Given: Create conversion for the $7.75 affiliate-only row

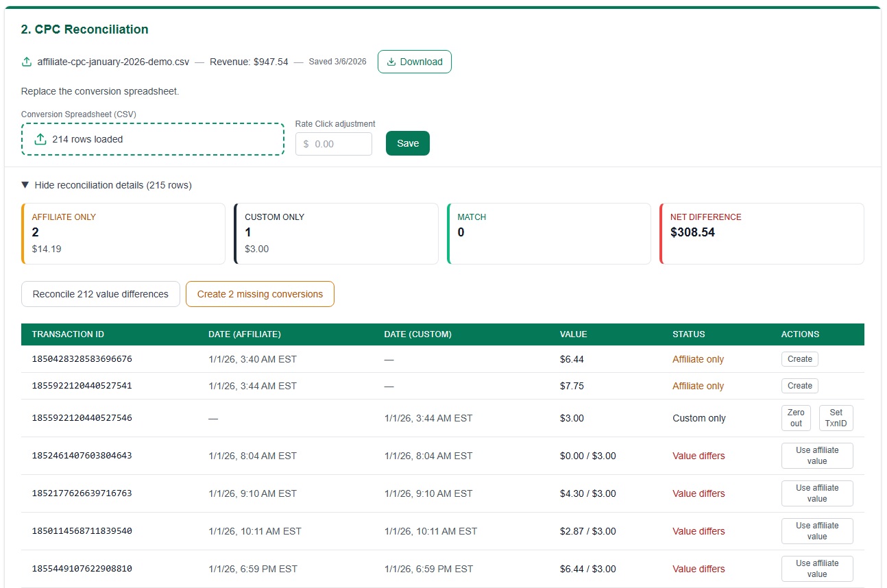Looking at the screenshot, I should pyautogui.click(x=799, y=386).
